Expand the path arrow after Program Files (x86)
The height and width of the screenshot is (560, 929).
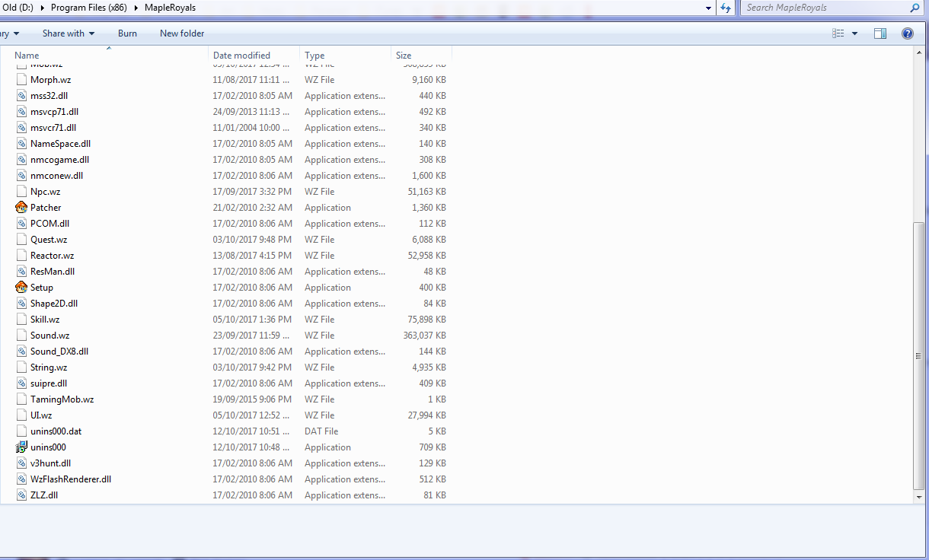click(138, 8)
